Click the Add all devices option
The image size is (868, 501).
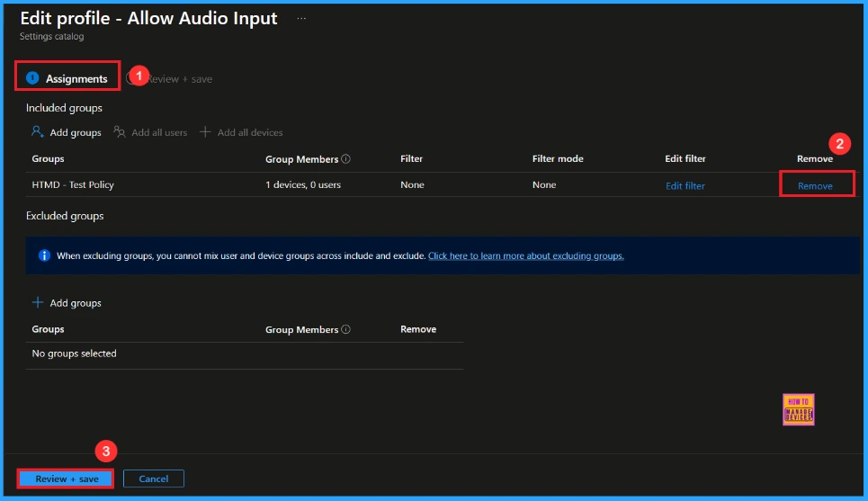click(x=241, y=132)
